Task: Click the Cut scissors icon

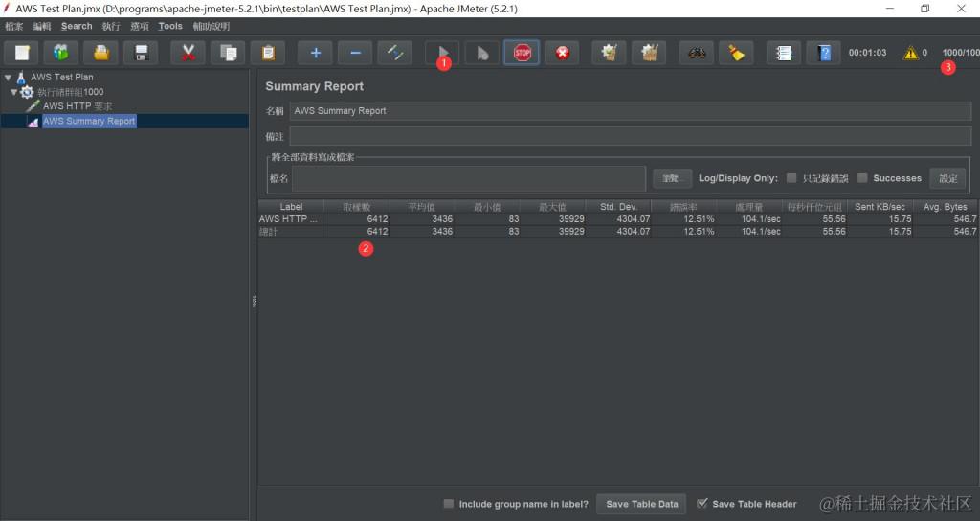Action: (x=189, y=54)
